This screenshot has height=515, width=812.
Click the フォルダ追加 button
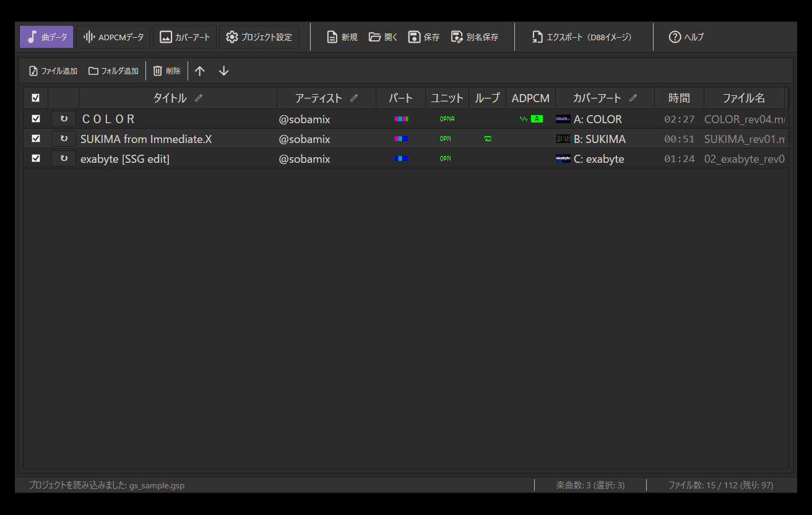(x=113, y=71)
